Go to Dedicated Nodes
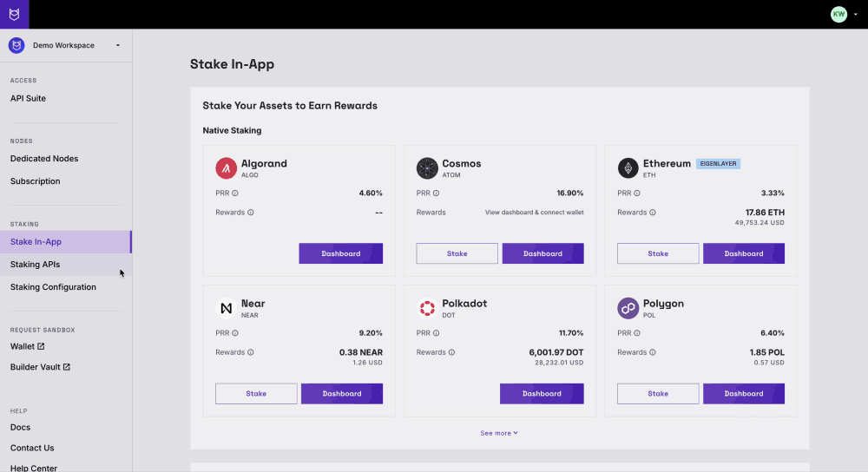This screenshot has height=472, width=868. [x=44, y=159]
